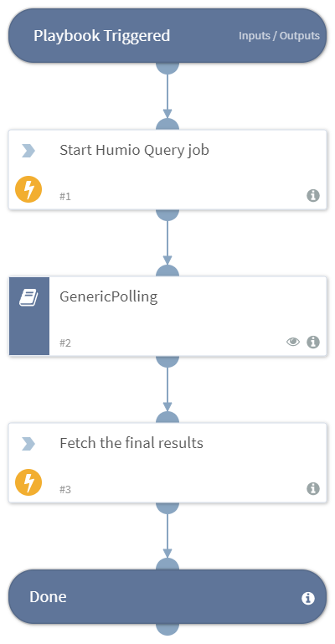Image resolution: width=335 pixels, height=644 pixels.
Task: Open info icon on Fetch the final results
Action: point(313,488)
